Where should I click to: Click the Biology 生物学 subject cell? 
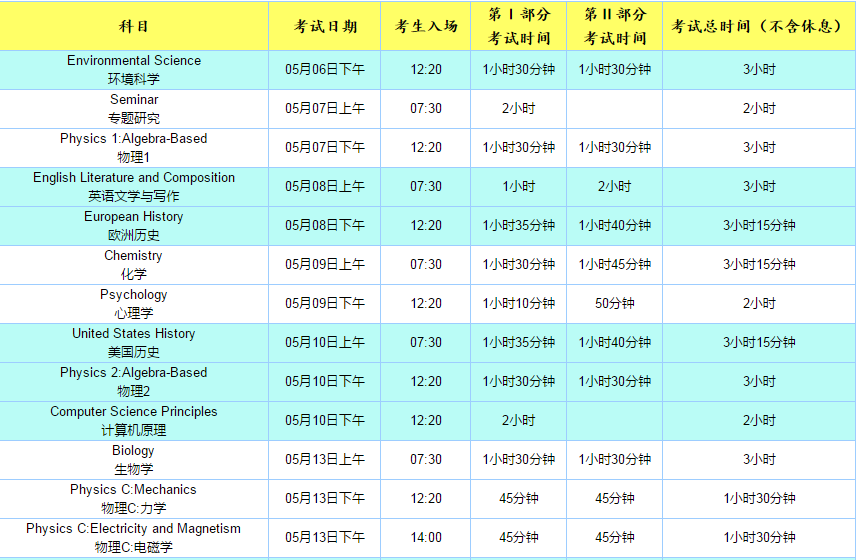(x=134, y=459)
